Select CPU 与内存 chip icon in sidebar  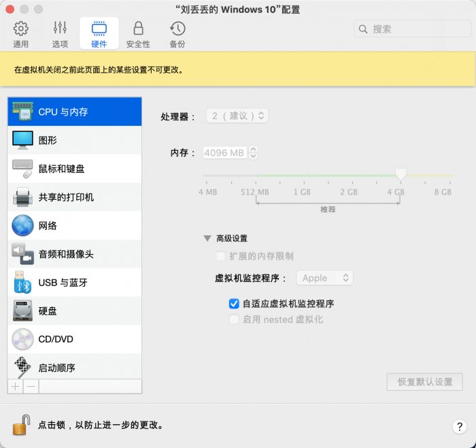[22, 111]
